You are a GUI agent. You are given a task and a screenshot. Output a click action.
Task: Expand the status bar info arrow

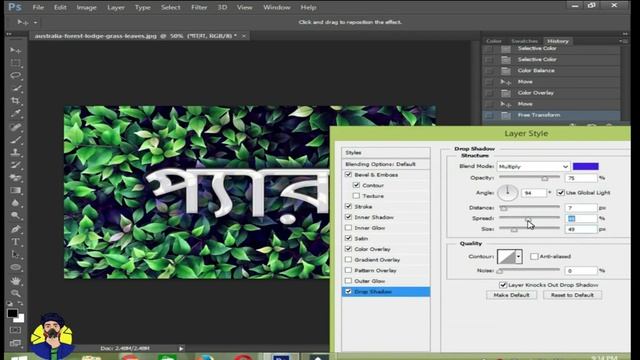pos(181,348)
